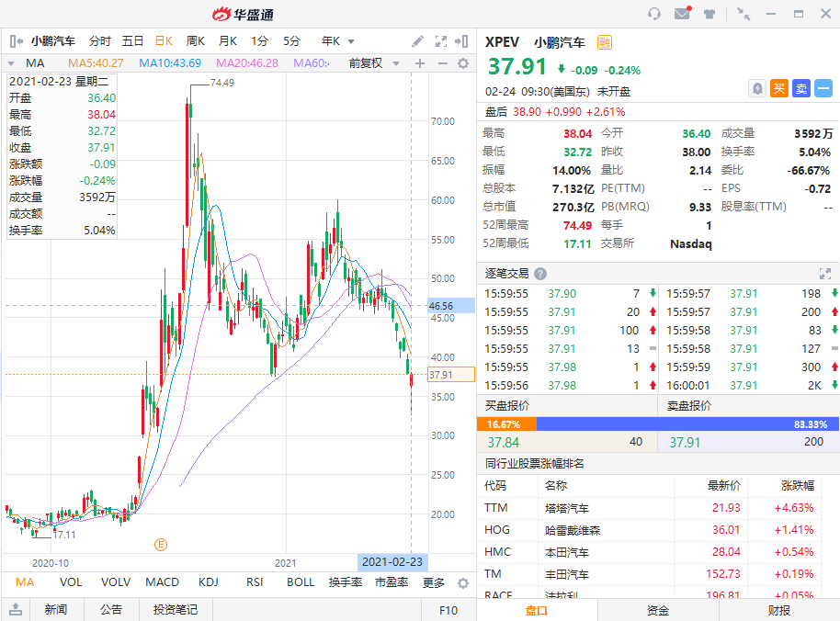Image resolution: width=840 pixels, height=621 pixels.
Task: Expand the 逐笔交易 trades panel icon
Action: [x=825, y=274]
